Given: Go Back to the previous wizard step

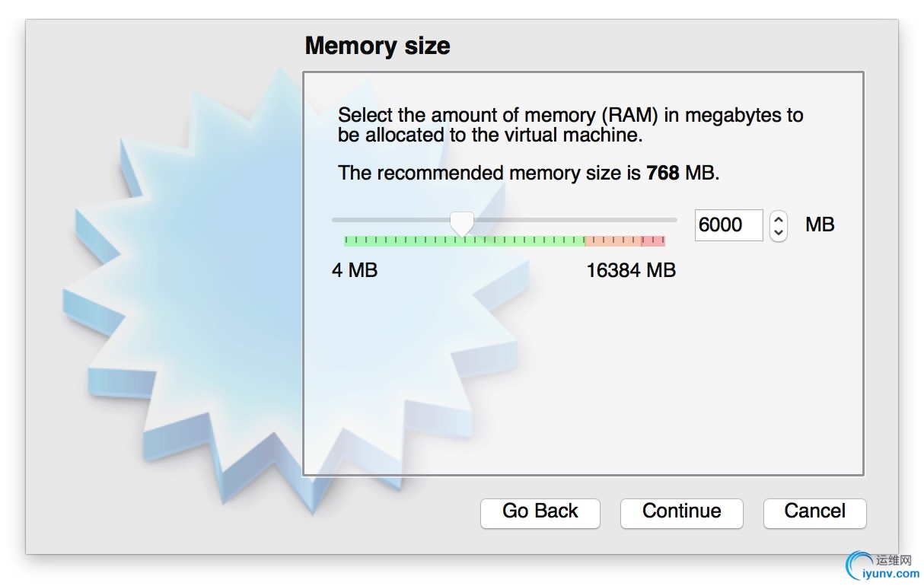Looking at the screenshot, I should pyautogui.click(x=540, y=512).
